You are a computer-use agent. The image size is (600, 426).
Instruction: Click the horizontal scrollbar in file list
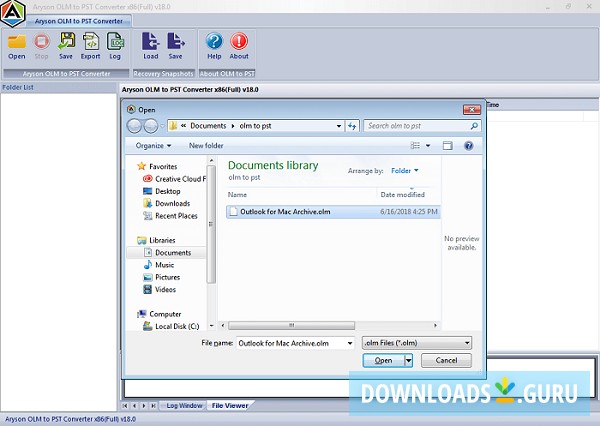[292, 325]
